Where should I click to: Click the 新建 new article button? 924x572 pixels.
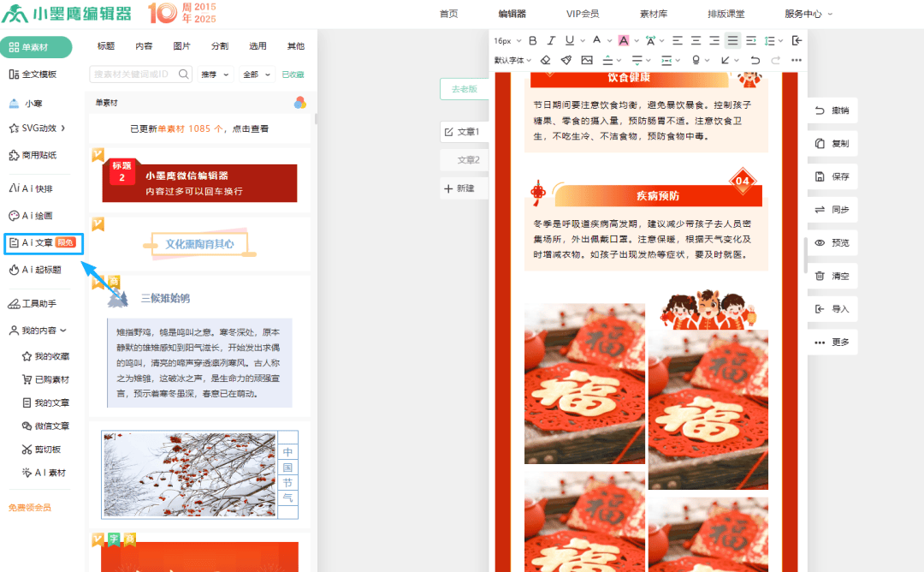click(x=459, y=188)
